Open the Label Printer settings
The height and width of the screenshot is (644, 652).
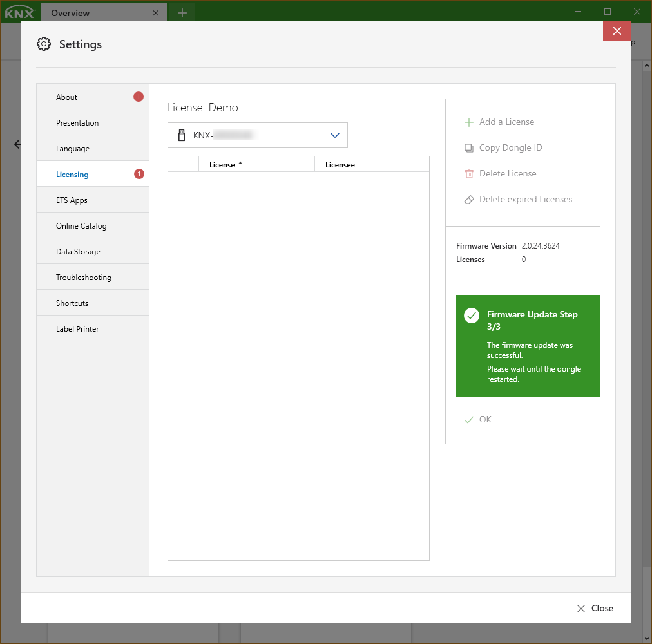(x=93, y=329)
